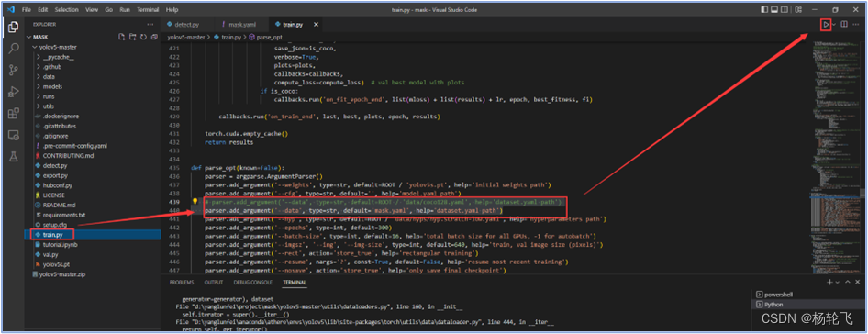The width and height of the screenshot is (868, 334).
Task: Open new terminal launch profile dropdown
Action: tap(837, 282)
